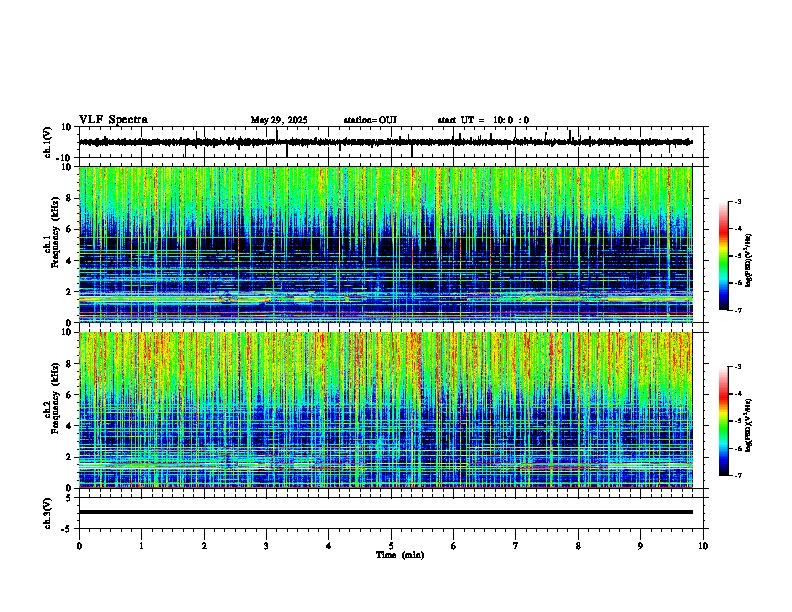Click the '9' tick on time axis
792x612 pixels.
pyautogui.click(x=640, y=546)
